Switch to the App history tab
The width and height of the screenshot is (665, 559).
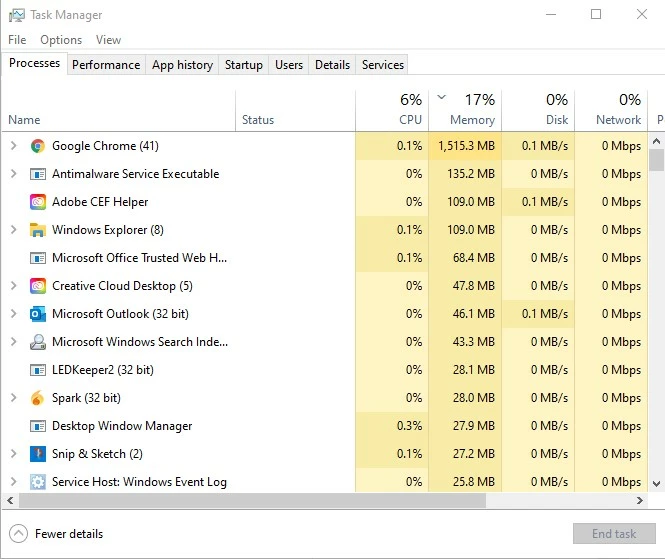182,64
